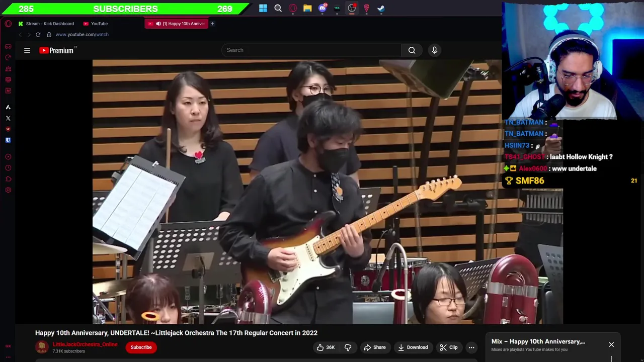The image size is (644, 362).
Task: Download the video
Action: [x=413, y=347]
